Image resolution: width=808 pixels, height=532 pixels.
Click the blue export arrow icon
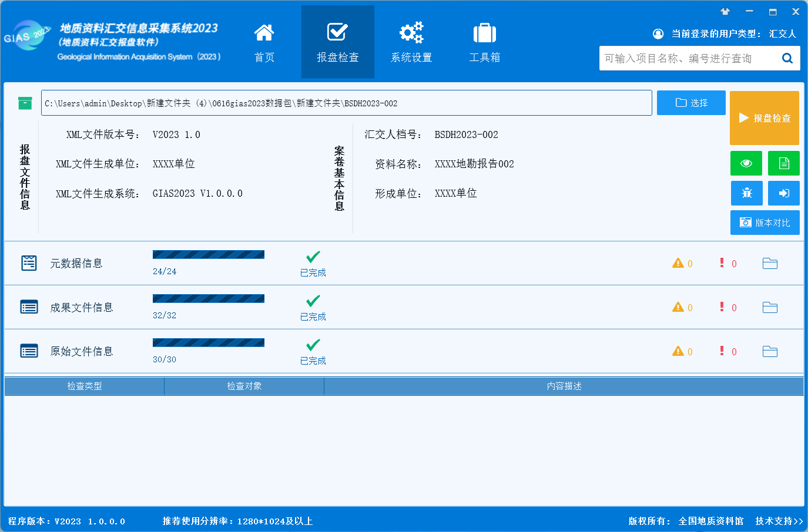point(784,193)
